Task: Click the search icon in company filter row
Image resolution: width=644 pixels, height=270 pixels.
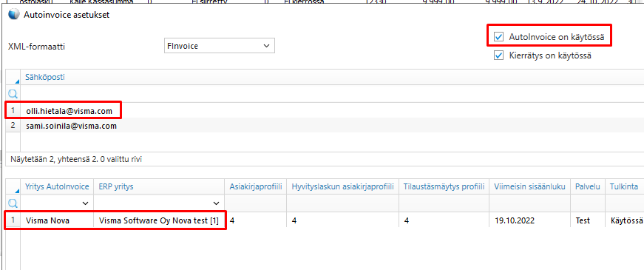Action: click(13, 203)
